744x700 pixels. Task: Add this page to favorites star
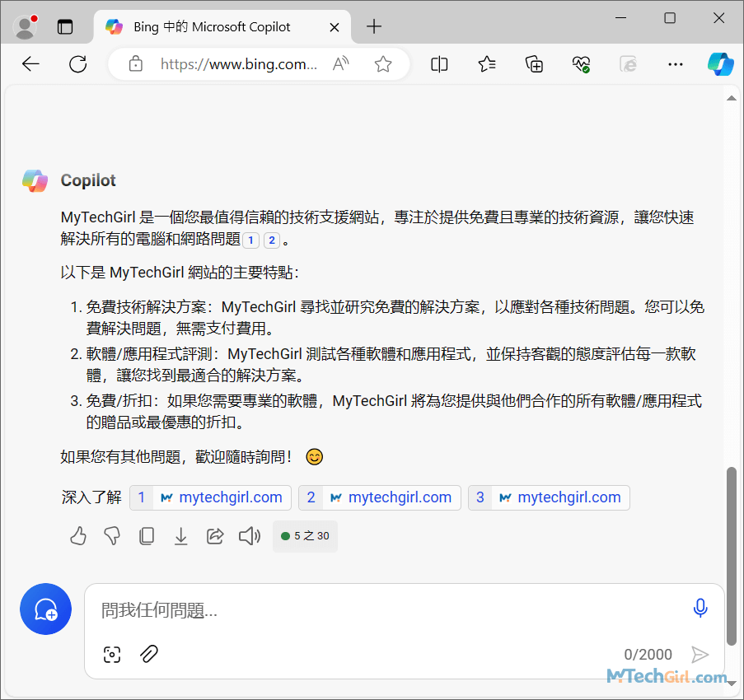[x=383, y=63]
